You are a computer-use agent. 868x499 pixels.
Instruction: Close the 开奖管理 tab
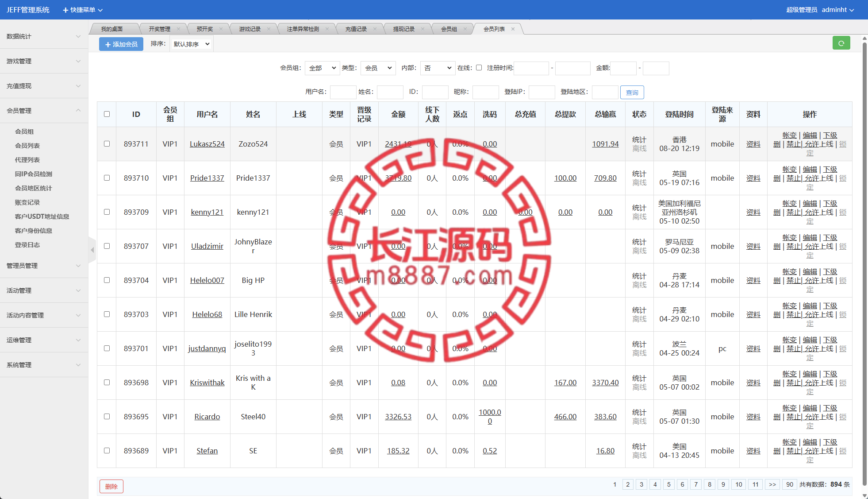tap(178, 29)
